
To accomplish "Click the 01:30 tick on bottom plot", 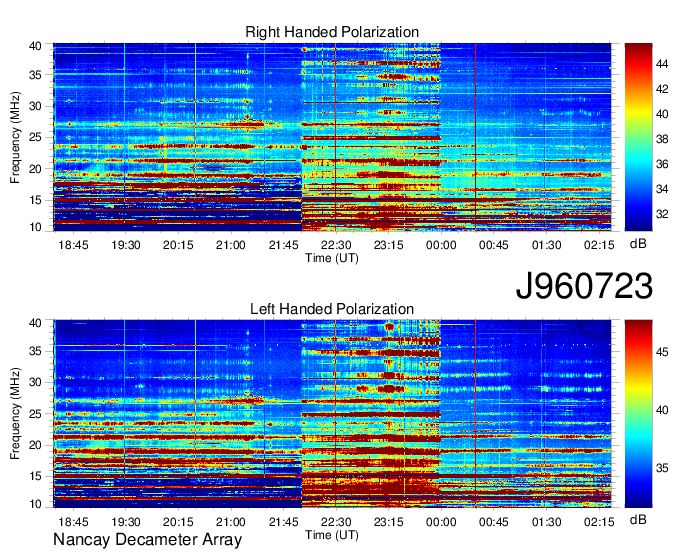I will coord(546,522).
